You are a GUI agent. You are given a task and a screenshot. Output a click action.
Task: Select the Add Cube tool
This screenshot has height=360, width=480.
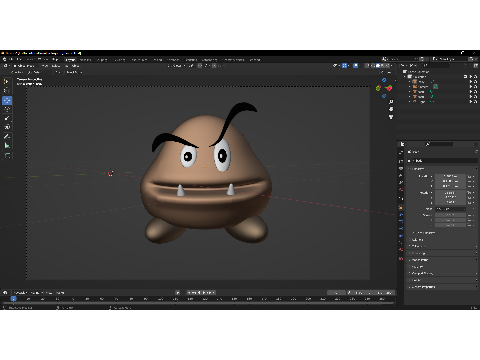pyautogui.click(x=7, y=155)
